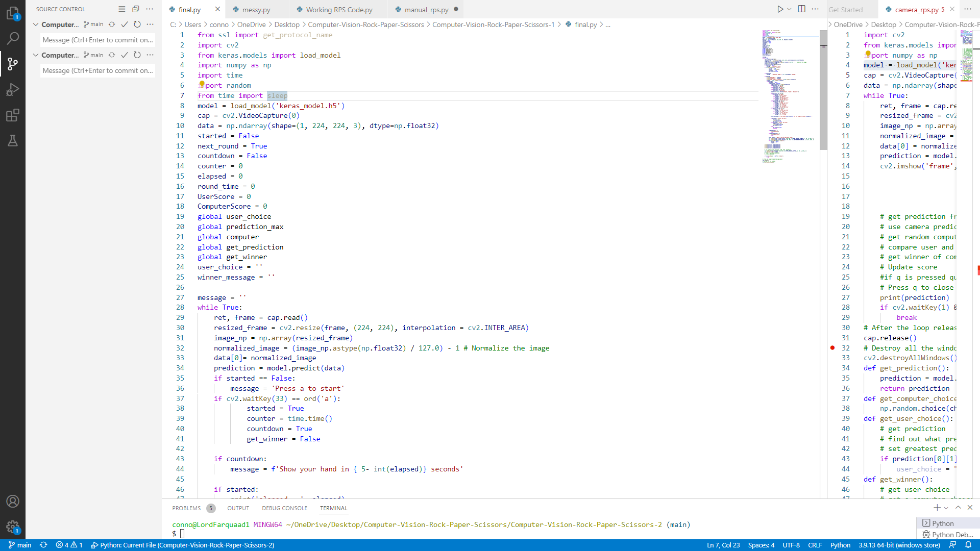Click the editor vertical scrollbar thumb

tap(823, 90)
